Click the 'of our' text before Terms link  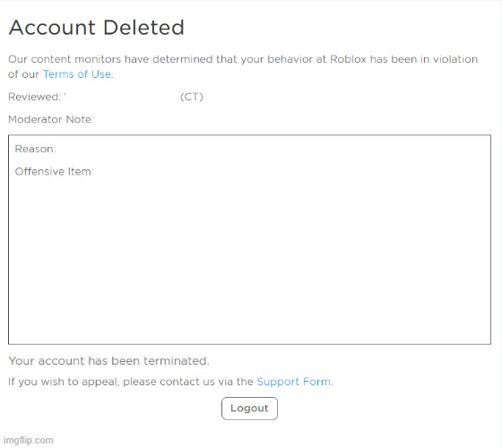[x=23, y=74]
